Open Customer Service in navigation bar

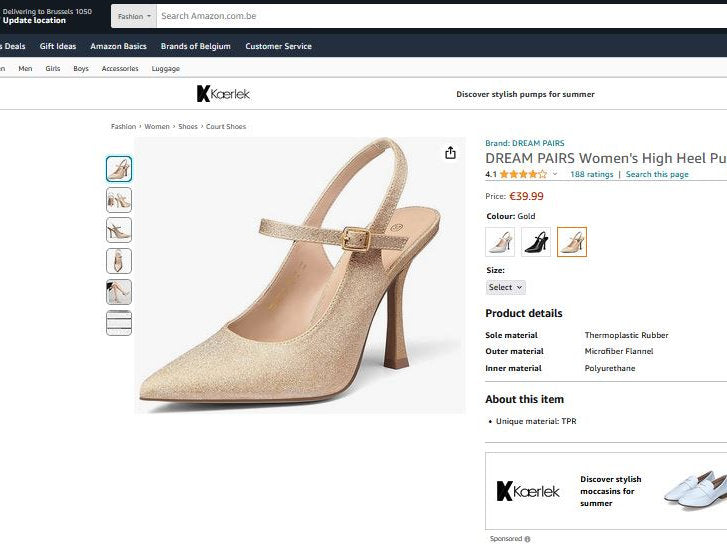pos(278,46)
